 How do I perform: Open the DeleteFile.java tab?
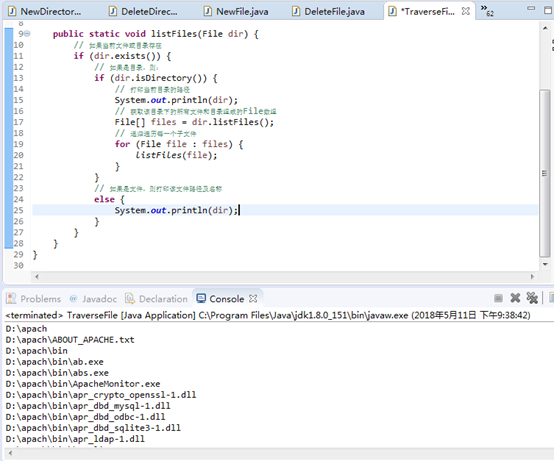point(329,12)
